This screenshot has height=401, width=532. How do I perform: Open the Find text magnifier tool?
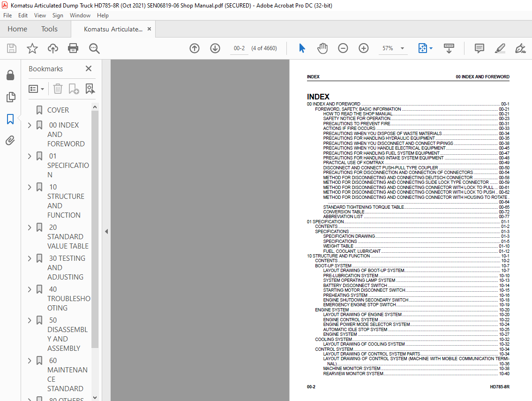point(94,48)
